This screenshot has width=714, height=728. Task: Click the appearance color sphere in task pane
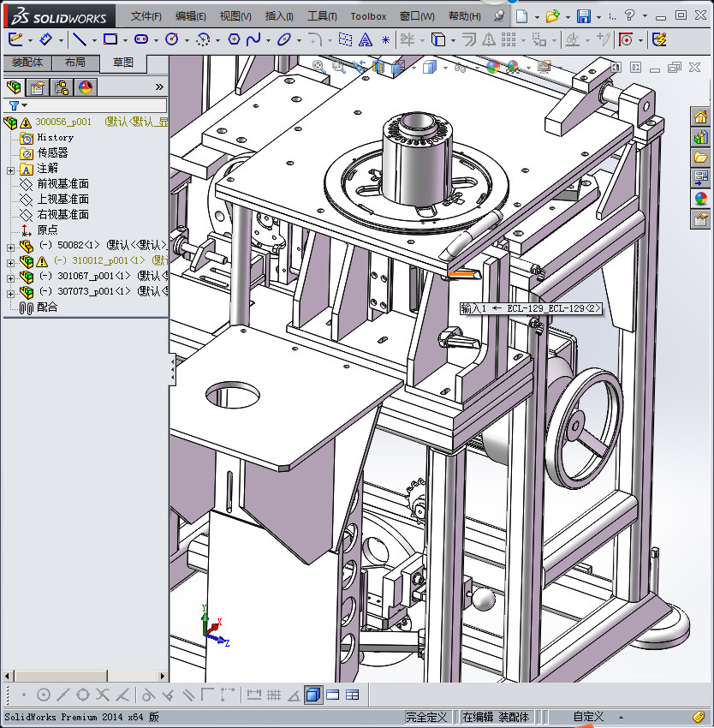pos(701,198)
